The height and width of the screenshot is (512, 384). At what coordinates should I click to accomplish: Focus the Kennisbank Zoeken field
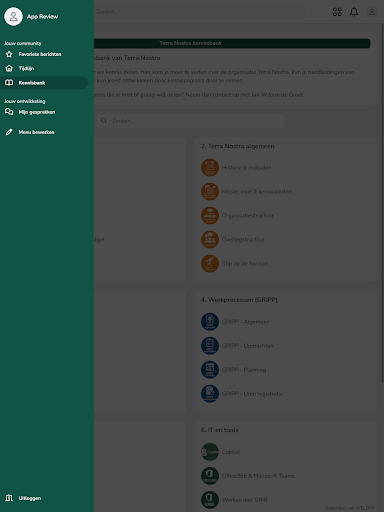[191, 121]
